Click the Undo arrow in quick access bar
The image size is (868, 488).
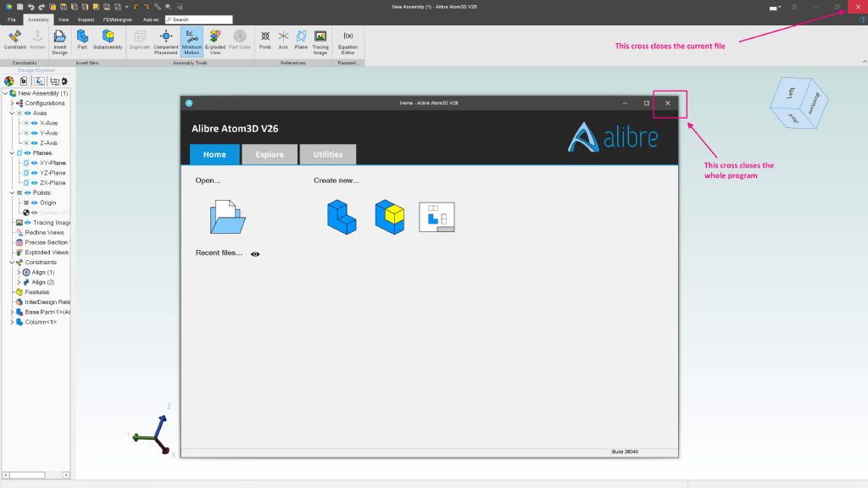[x=31, y=7]
